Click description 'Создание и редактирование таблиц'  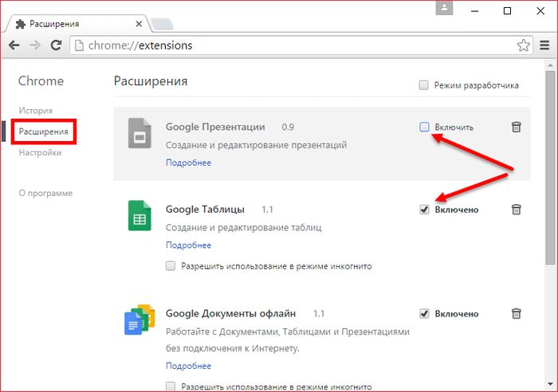(x=243, y=227)
